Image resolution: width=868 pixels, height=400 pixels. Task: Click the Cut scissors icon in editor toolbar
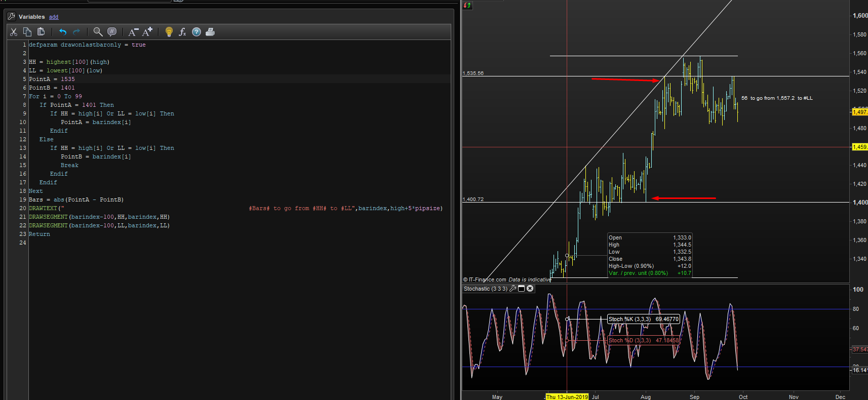[x=14, y=32]
